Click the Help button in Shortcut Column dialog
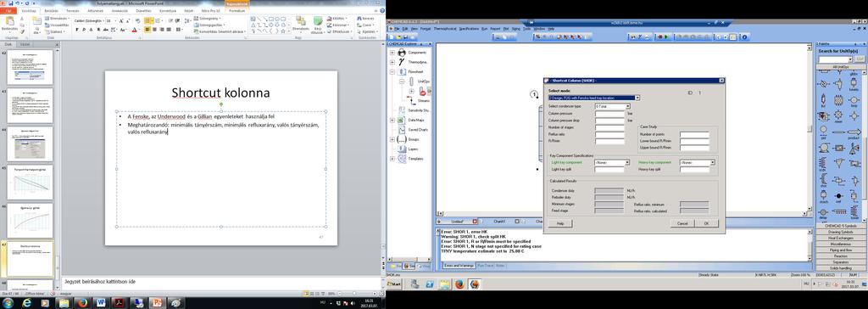 point(560,223)
